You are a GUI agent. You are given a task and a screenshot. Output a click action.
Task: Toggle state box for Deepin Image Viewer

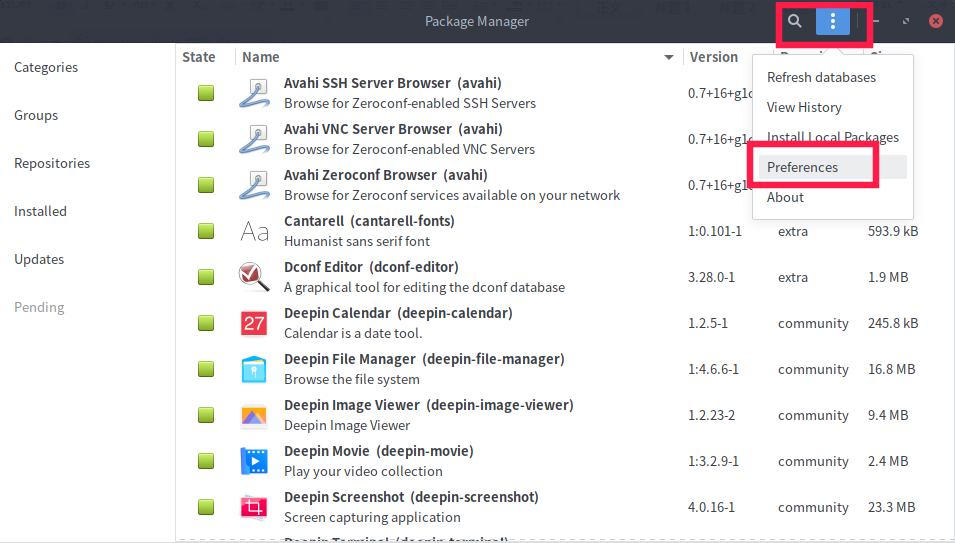(x=206, y=415)
